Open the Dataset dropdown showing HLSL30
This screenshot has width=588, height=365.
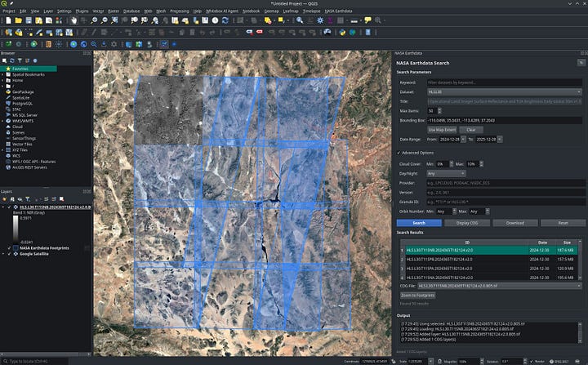pyautogui.click(x=505, y=92)
